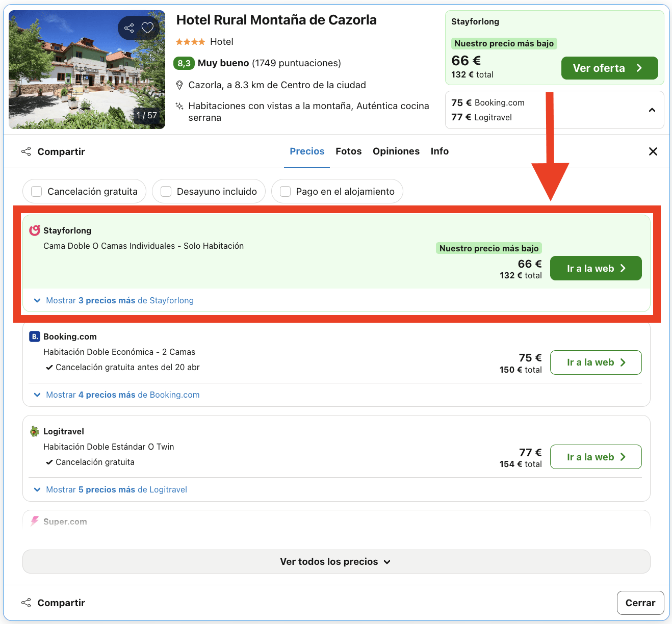Open the Info tab
Viewport: 672px width, 624px height.
pos(440,151)
